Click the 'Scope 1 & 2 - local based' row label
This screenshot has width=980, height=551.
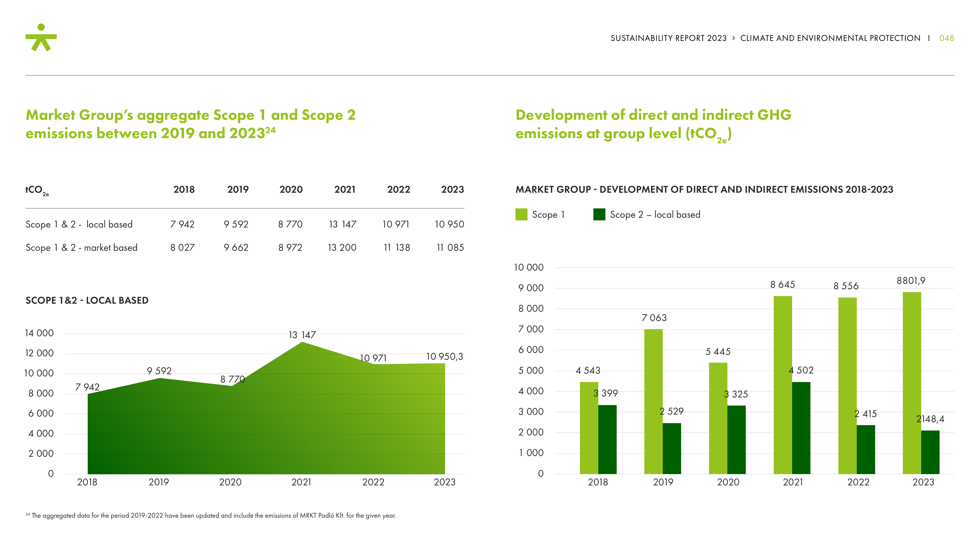point(79,224)
